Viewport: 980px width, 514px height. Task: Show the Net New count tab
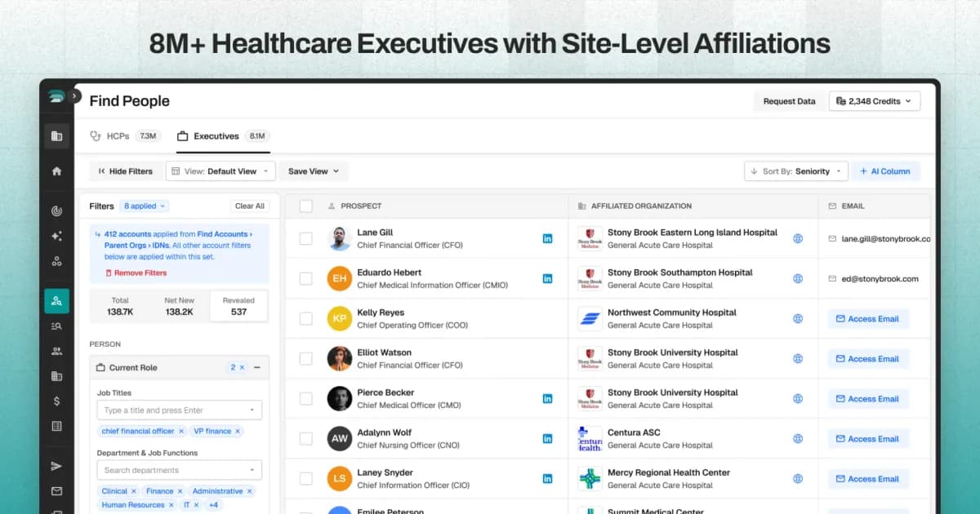(x=179, y=306)
